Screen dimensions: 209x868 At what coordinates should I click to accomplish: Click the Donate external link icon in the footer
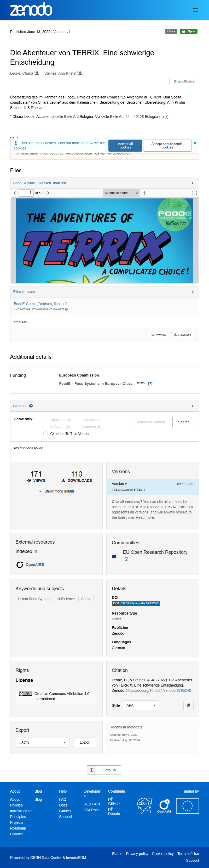pyautogui.click(x=110, y=809)
